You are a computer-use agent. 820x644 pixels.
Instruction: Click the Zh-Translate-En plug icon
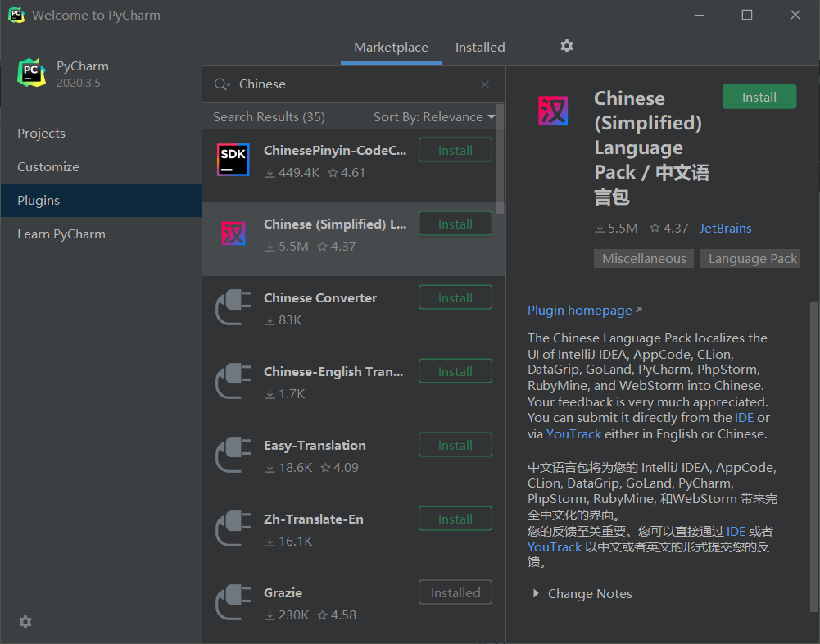[x=233, y=528]
